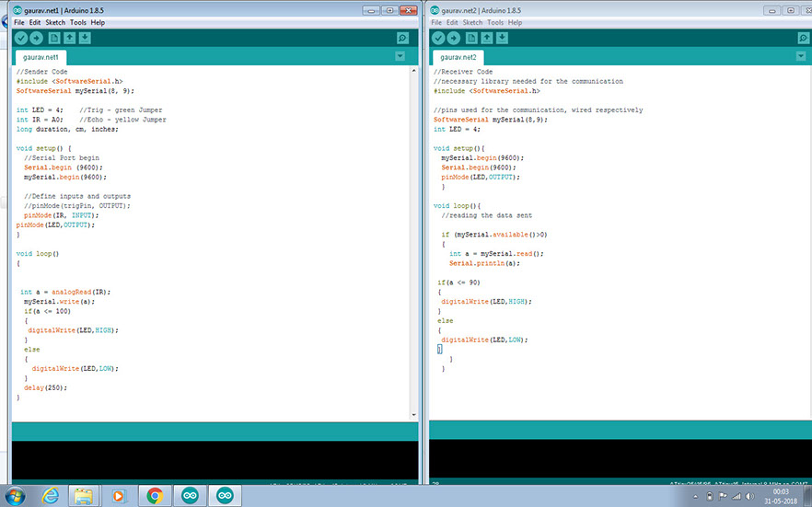This screenshot has width=812, height=507.
Task: Save sketch icon in gaurav.net2 window
Action: point(503,38)
